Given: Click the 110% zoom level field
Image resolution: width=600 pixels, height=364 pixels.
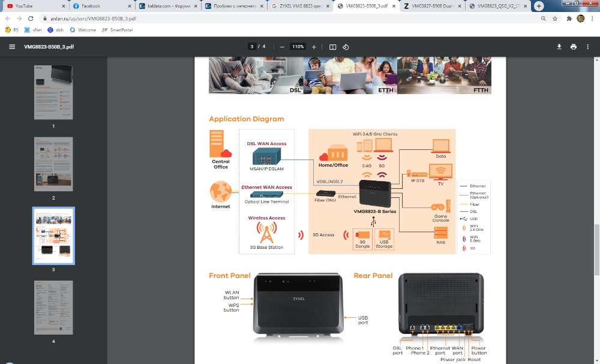Looking at the screenshot, I should tap(298, 47).
